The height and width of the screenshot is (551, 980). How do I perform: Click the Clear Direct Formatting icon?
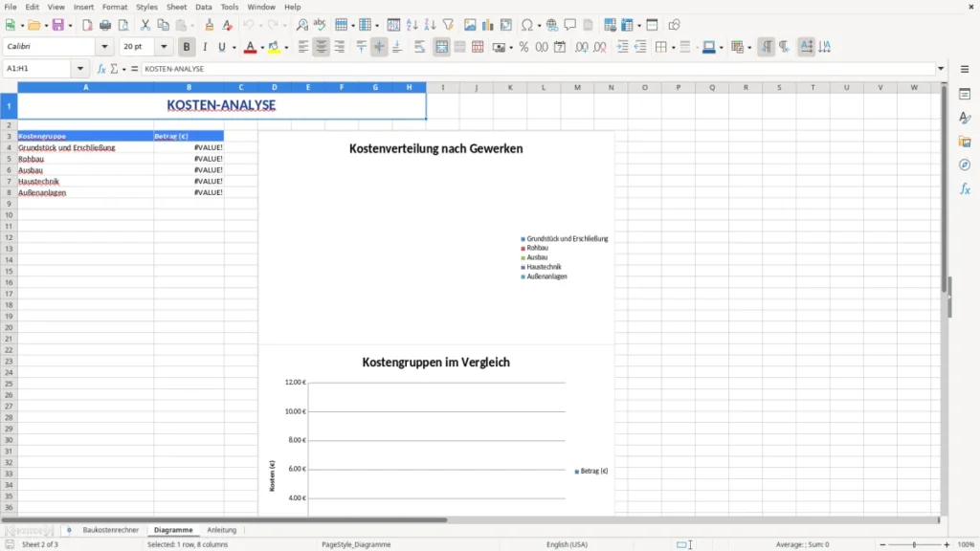227,25
